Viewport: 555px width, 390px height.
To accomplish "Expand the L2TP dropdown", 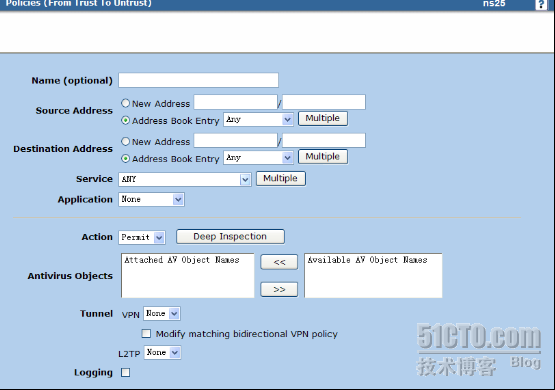I will point(162,352).
